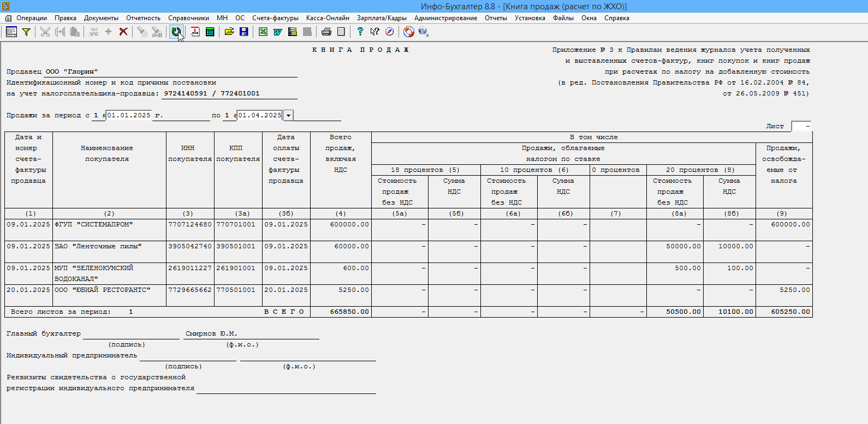
Task: Click the lifebuoy support icon
Action: point(409,32)
